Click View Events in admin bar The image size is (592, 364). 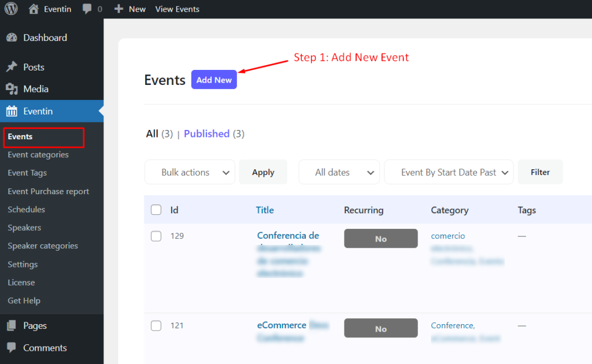click(177, 9)
